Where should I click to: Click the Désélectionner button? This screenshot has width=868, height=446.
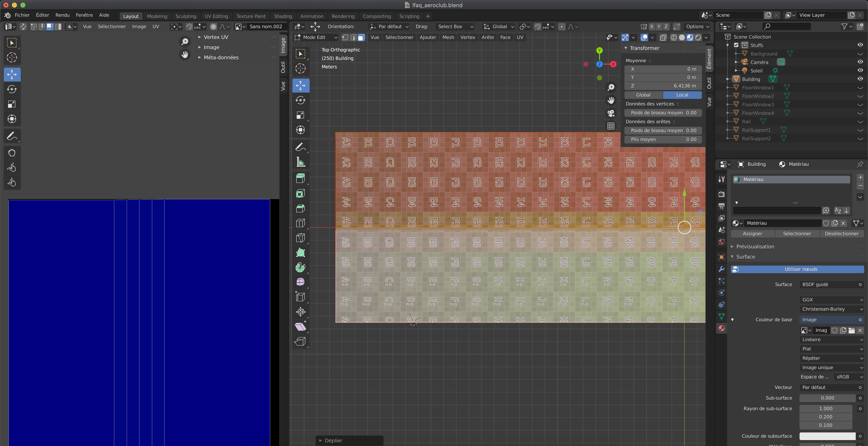[842, 233]
